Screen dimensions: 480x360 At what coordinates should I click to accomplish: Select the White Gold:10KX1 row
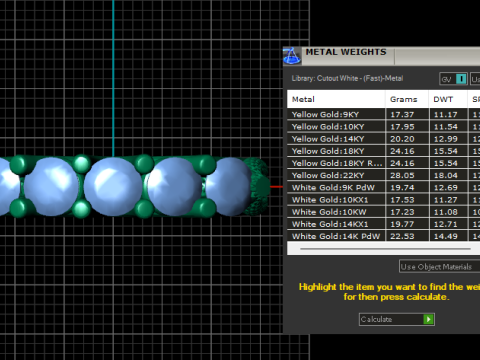click(x=383, y=200)
